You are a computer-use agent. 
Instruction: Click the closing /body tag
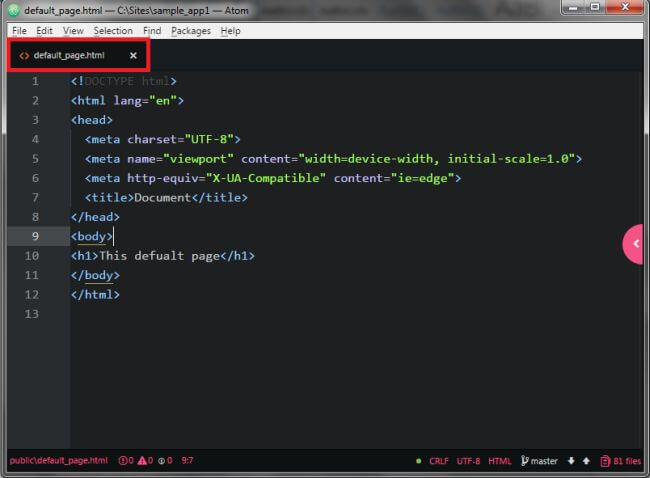pyautogui.click(x=95, y=275)
